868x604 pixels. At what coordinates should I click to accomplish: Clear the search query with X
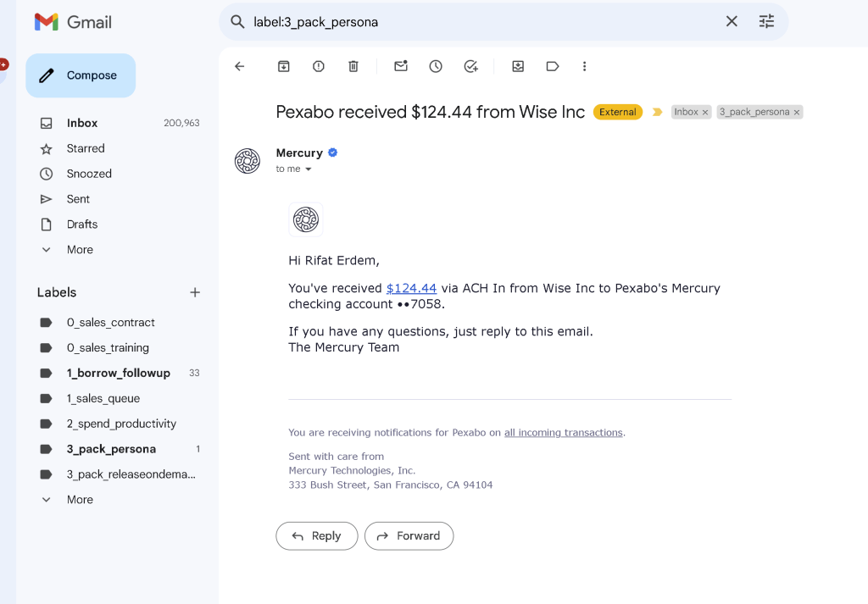[x=732, y=21]
